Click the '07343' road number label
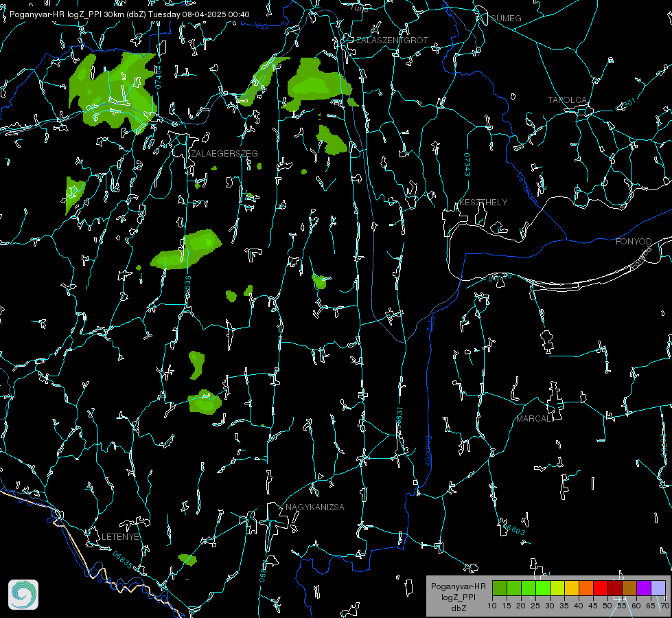672x618 pixels. (467, 164)
